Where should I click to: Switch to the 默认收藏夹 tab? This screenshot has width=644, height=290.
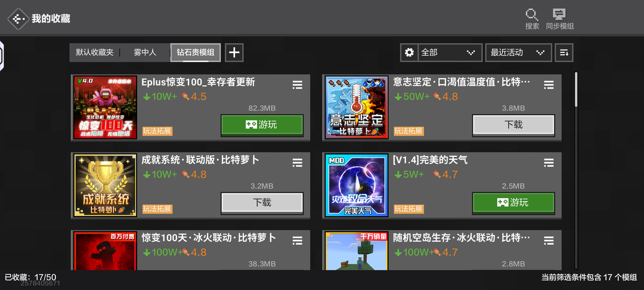(x=94, y=53)
